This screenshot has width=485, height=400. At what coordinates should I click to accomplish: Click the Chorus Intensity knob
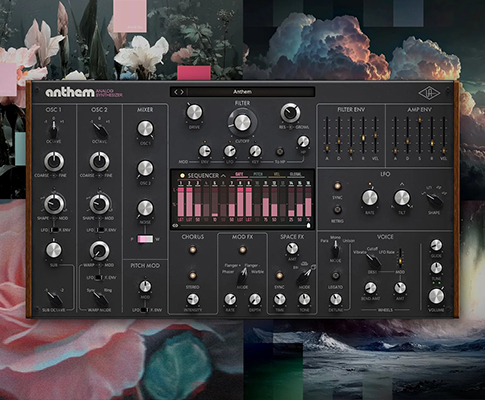(x=192, y=299)
